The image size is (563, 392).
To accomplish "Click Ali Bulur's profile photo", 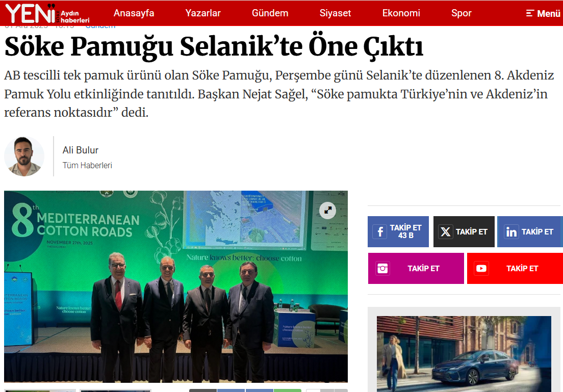I will (24, 156).
